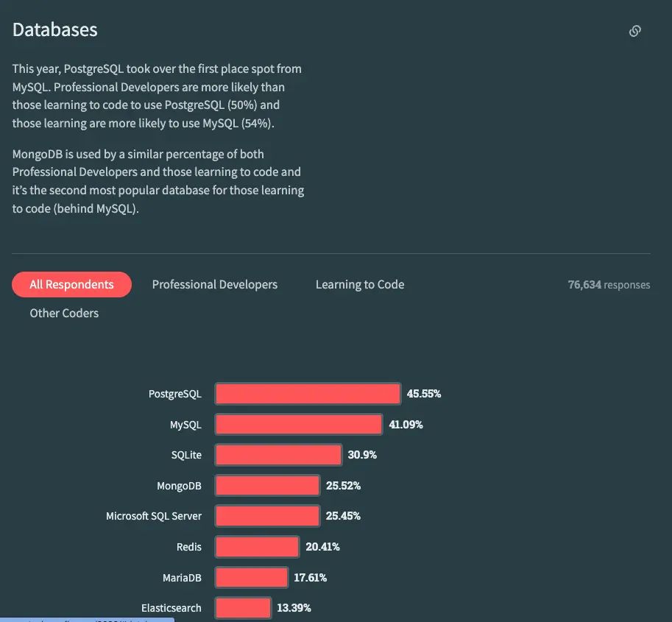This screenshot has width=672, height=622.
Task: Show results for Other Coders
Action: tap(64, 313)
